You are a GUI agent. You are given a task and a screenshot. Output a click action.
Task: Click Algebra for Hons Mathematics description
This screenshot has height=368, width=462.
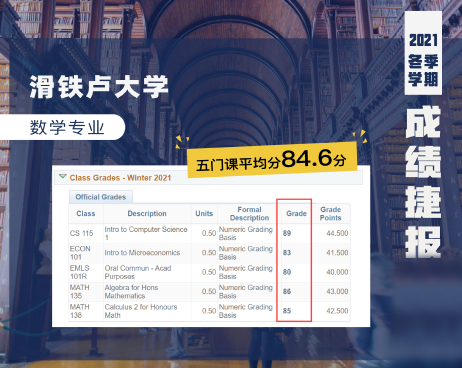[131, 291]
